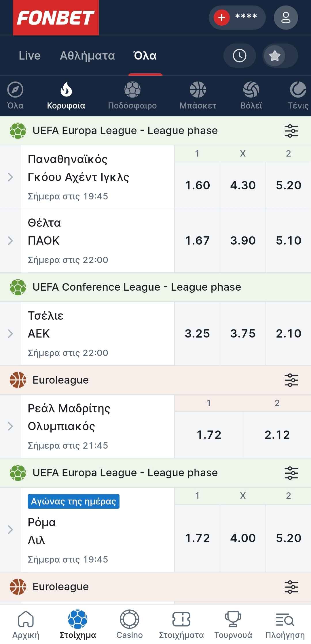The image size is (311, 644).
Task: Open the Casino section in bottom bar
Action: pyautogui.click(x=129, y=624)
